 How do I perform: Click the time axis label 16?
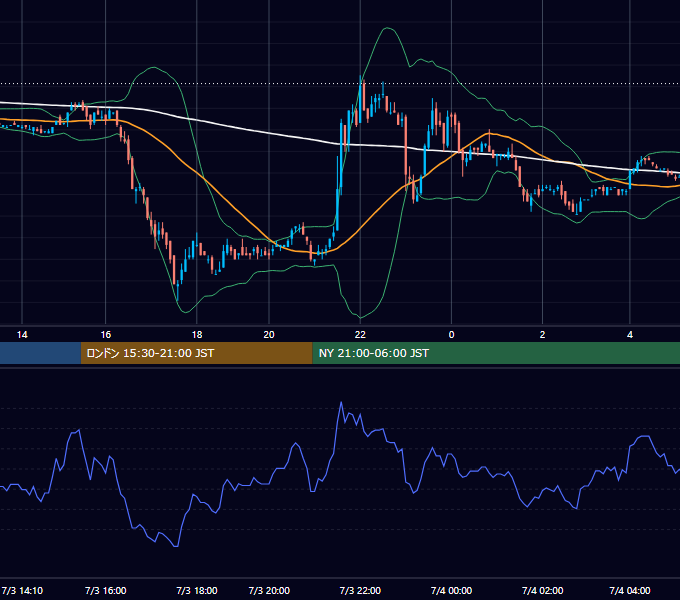pyautogui.click(x=105, y=335)
